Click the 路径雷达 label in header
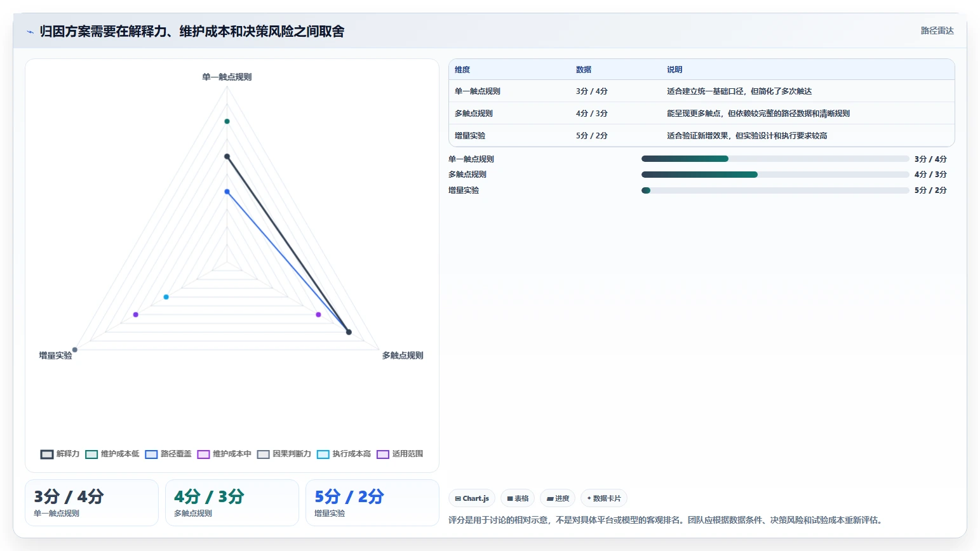Image resolution: width=980 pixels, height=551 pixels. pyautogui.click(x=937, y=30)
